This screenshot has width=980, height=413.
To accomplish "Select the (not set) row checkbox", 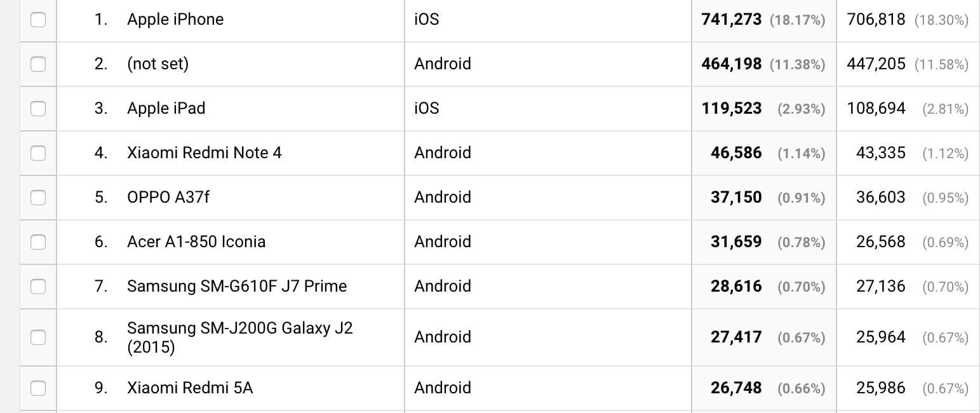I will (38, 64).
